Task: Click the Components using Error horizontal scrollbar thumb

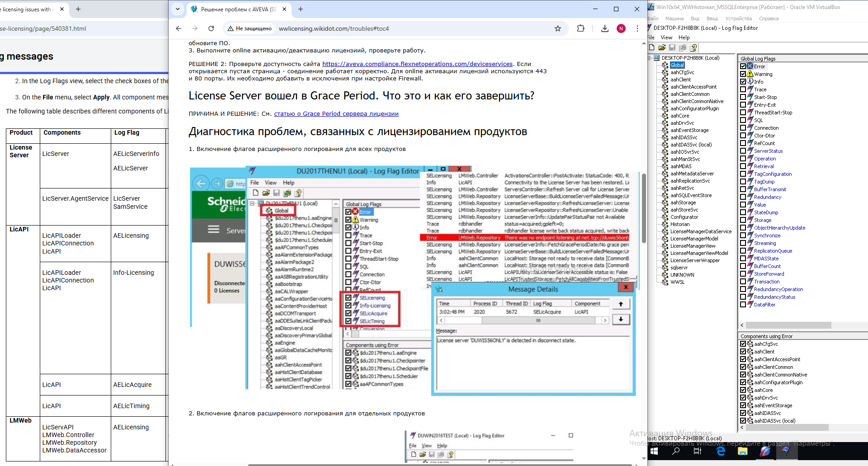Action: click(787, 427)
